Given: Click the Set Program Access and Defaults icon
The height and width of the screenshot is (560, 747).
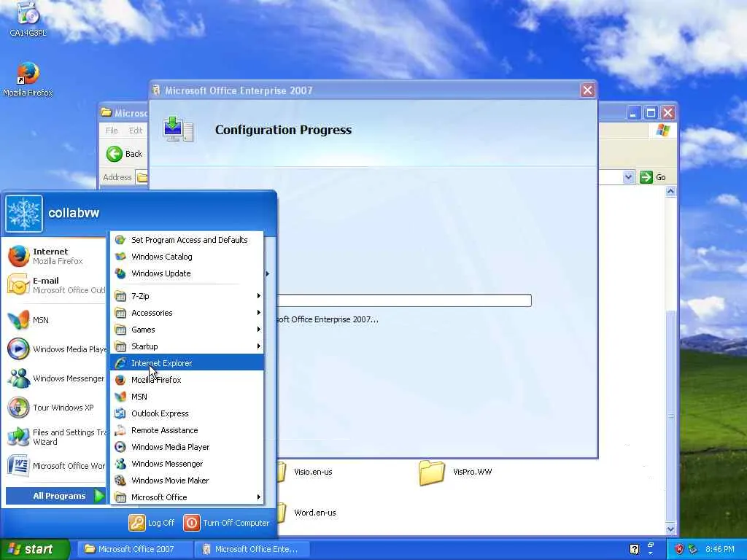Looking at the screenshot, I should (x=120, y=240).
